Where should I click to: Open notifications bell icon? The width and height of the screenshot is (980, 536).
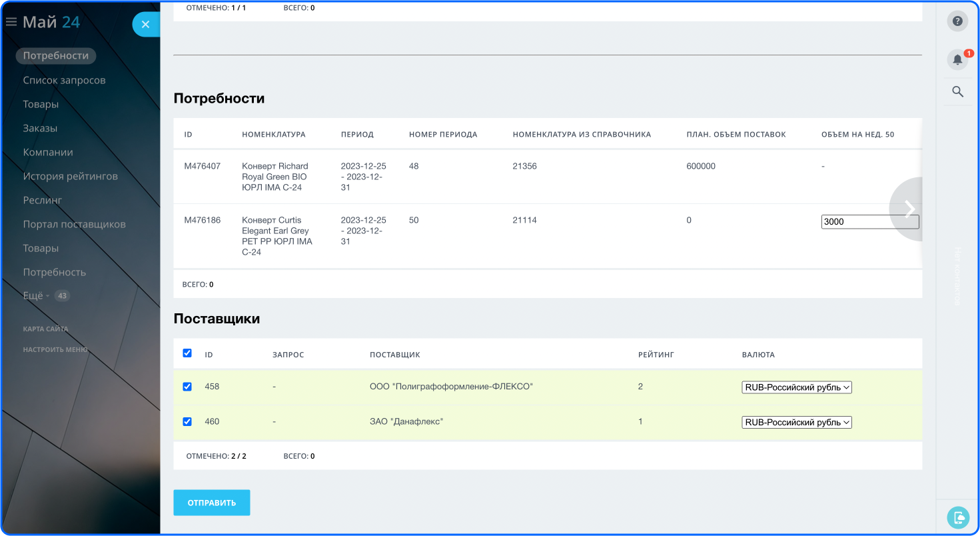point(957,59)
